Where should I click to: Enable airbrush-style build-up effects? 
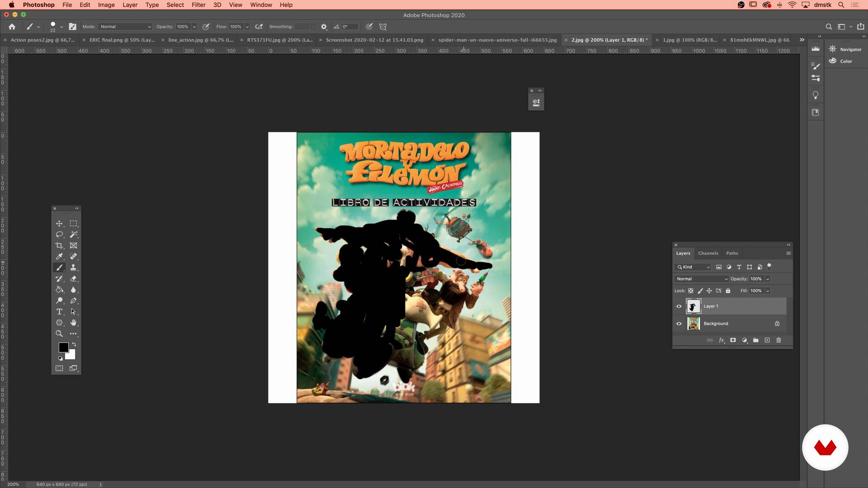tap(259, 27)
